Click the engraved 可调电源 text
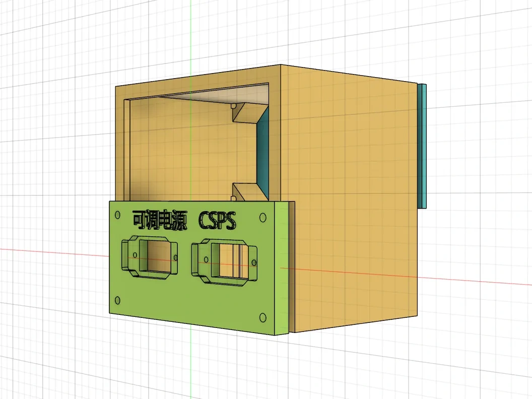The image size is (532, 399). [159, 220]
